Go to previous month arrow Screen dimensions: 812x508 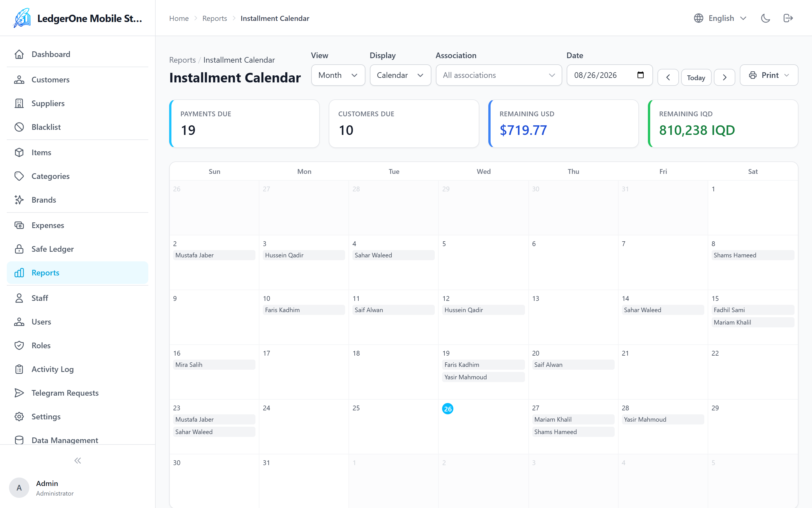668,77
